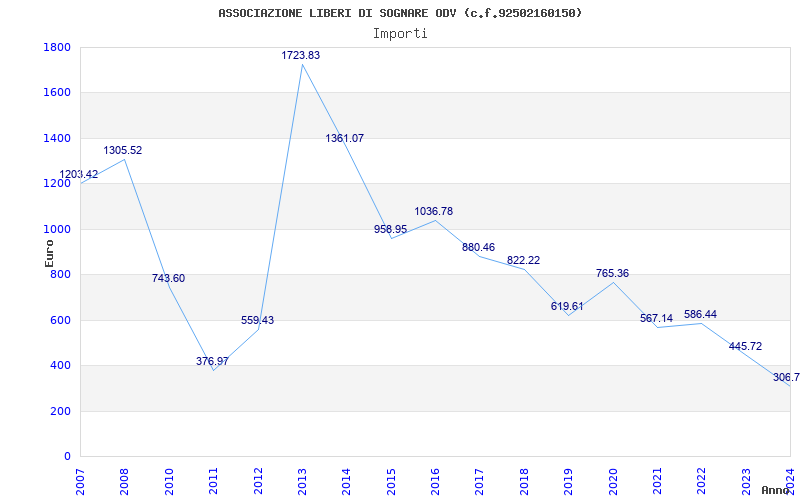The width and height of the screenshot is (800, 500).
Task: Click the year 2007 axis label
Action: (80, 482)
